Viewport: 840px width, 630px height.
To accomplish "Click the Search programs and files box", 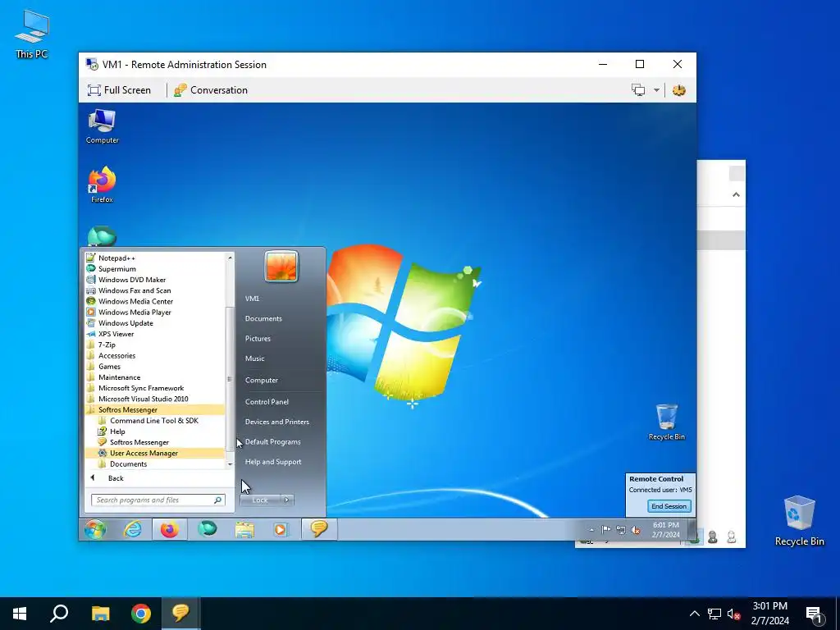I will point(158,500).
